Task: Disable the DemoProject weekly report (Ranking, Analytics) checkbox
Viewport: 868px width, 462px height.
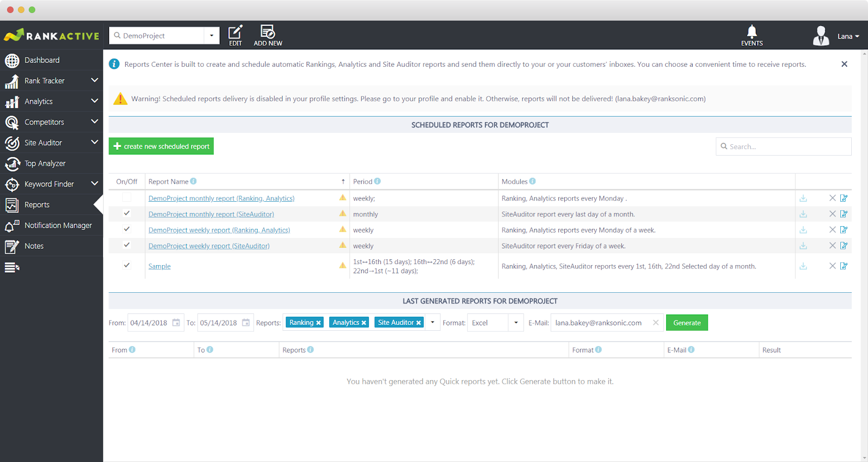Action: coord(126,229)
